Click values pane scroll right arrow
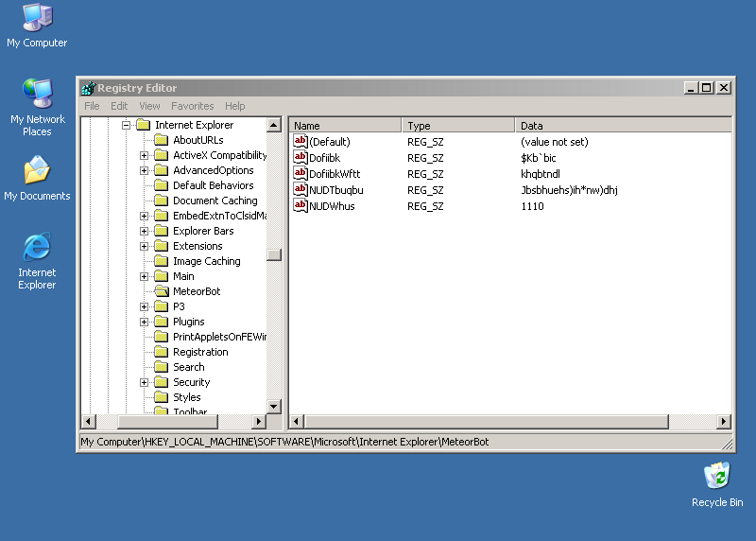This screenshot has height=541, width=756. click(x=724, y=421)
